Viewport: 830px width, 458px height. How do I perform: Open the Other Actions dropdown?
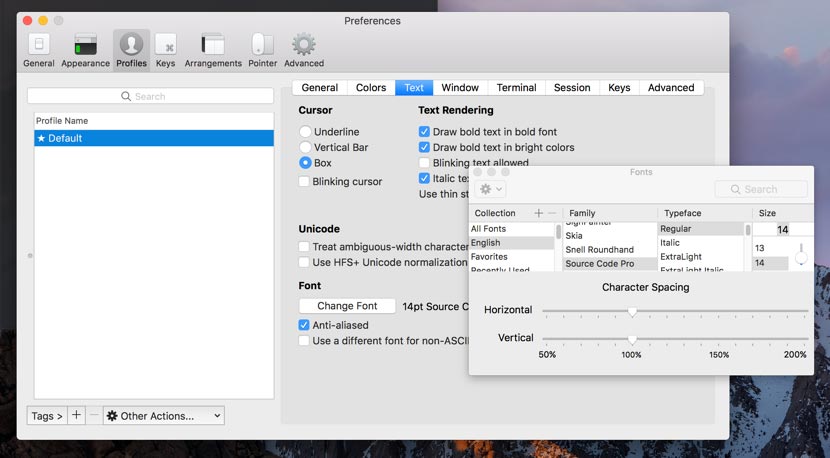tap(164, 416)
